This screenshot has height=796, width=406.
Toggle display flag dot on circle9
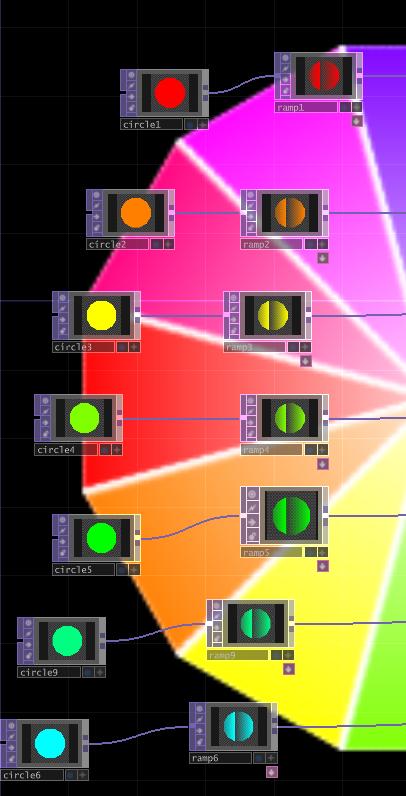[x=88, y=672]
